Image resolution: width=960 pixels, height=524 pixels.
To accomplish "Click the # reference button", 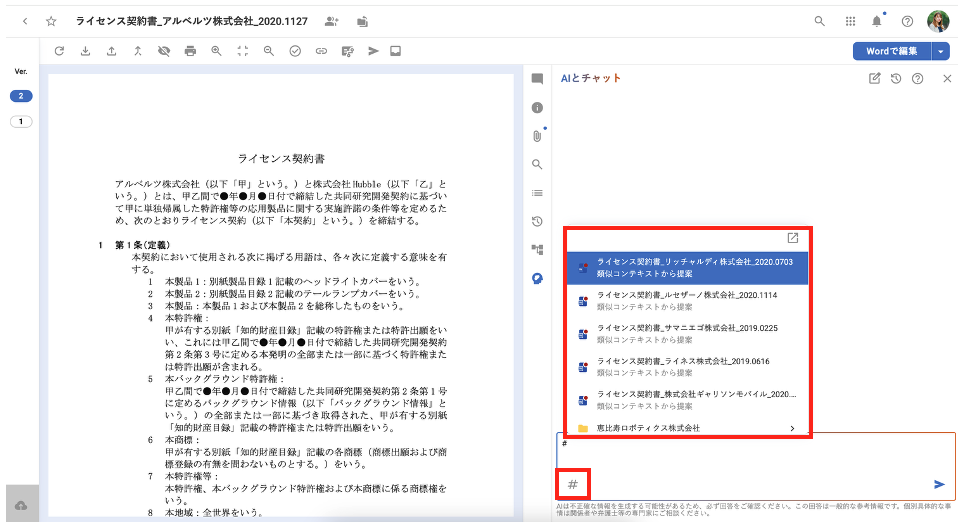I will (x=573, y=484).
